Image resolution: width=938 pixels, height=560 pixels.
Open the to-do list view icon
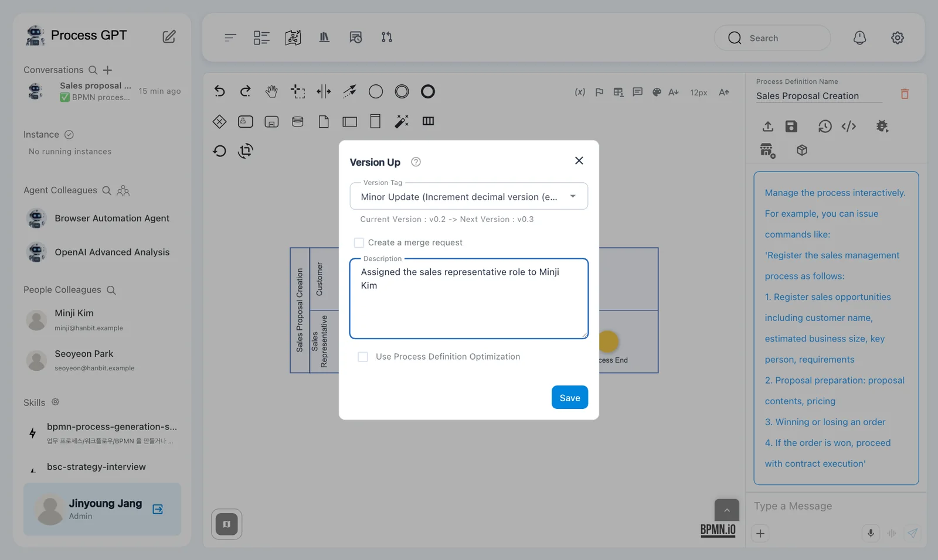point(261,37)
